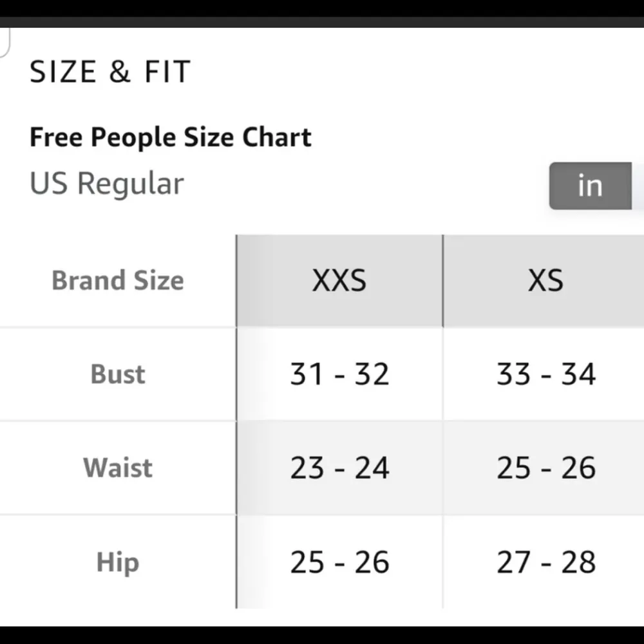Select the US Regular label
The height and width of the screenshot is (644, 644).
click(x=107, y=184)
